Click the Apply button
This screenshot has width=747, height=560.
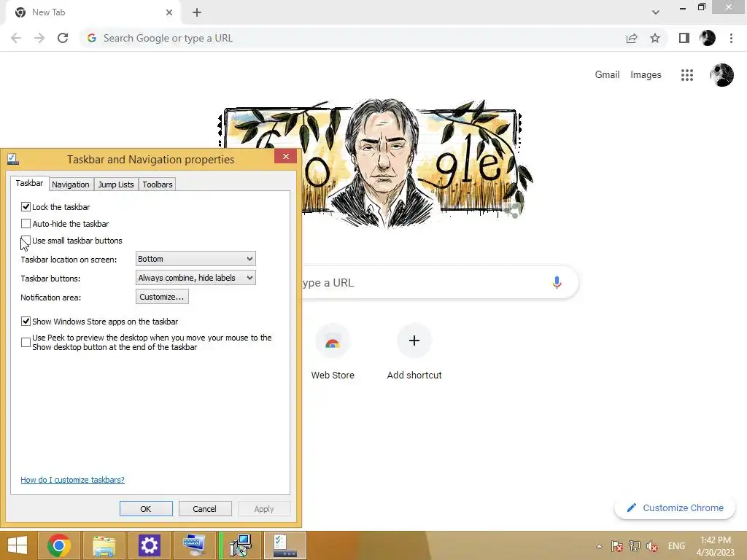coord(264,508)
